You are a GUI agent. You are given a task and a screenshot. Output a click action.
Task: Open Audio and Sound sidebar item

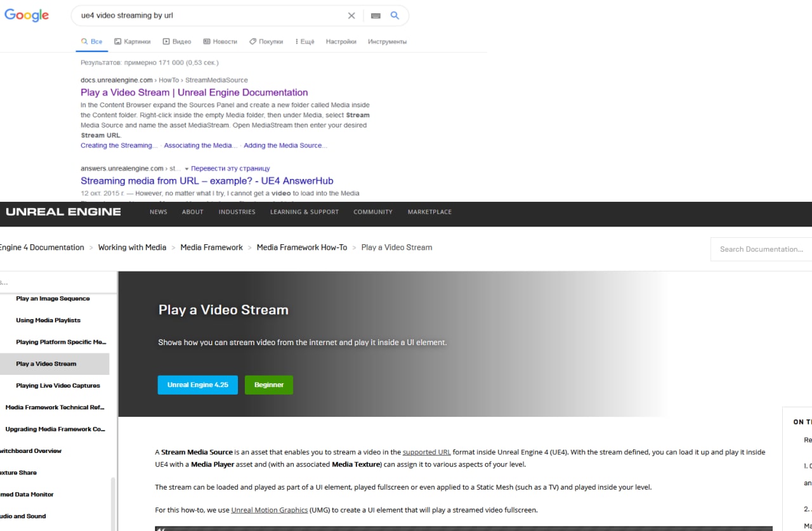click(23, 516)
